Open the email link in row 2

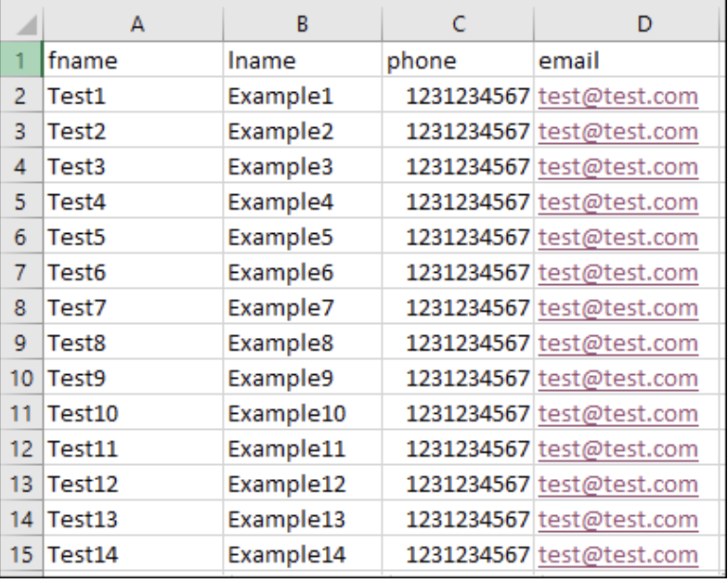(x=618, y=97)
